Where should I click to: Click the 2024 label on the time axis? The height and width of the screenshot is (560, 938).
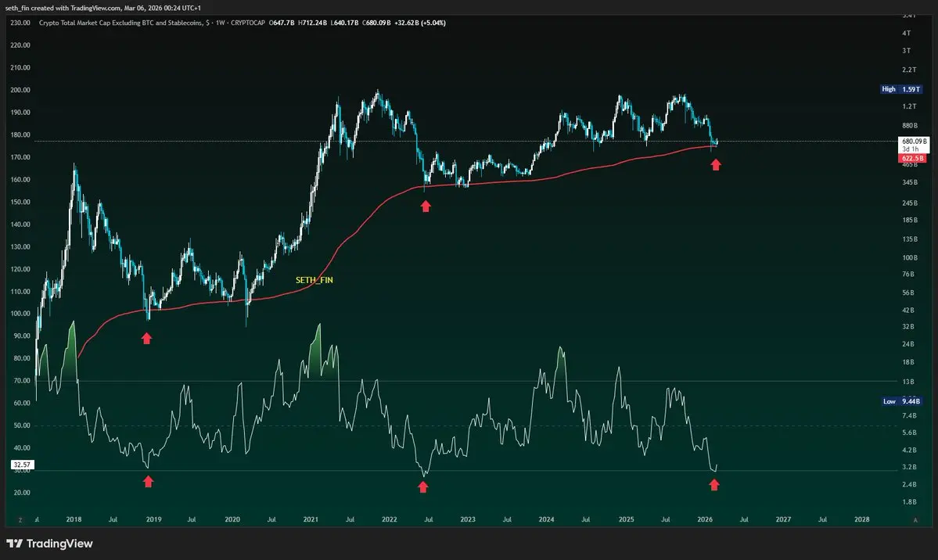tap(546, 519)
